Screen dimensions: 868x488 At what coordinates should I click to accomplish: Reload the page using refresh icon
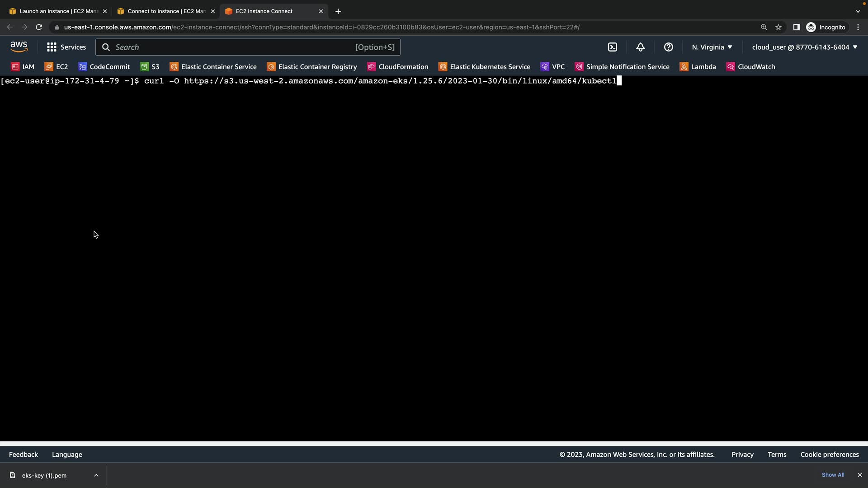point(39,27)
